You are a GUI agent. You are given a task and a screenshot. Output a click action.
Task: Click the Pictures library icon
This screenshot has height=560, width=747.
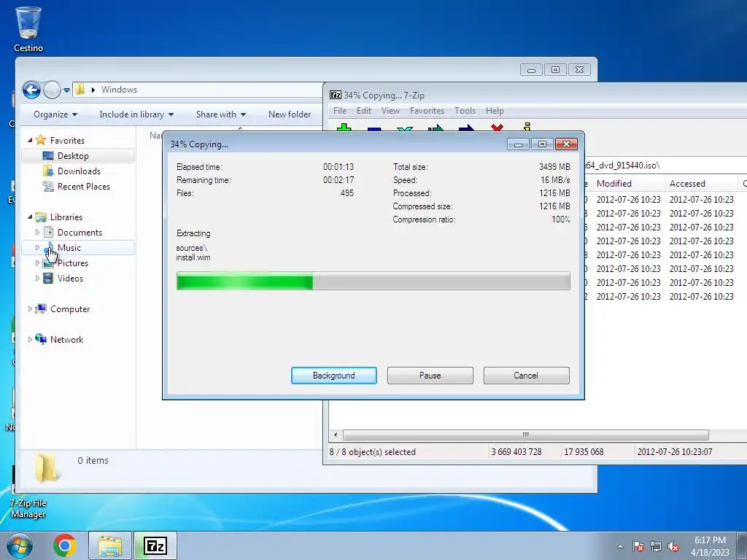[47, 263]
